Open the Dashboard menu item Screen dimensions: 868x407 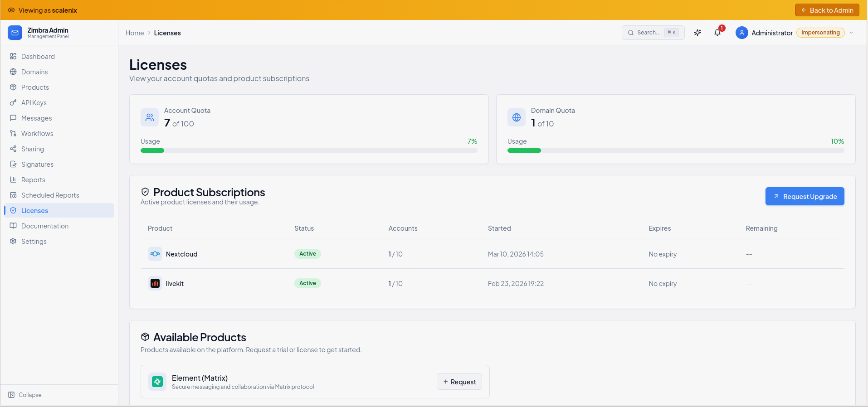click(38, 57)
